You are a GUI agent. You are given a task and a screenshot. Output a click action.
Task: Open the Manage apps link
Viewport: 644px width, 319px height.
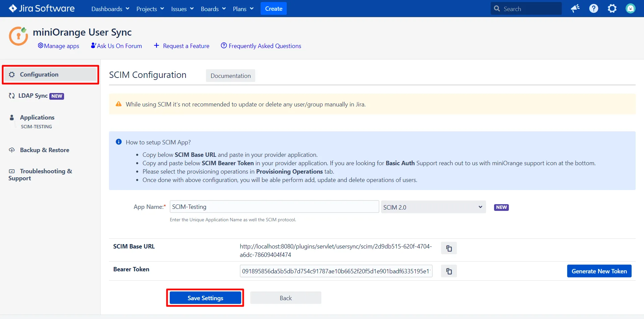[59, 46]
